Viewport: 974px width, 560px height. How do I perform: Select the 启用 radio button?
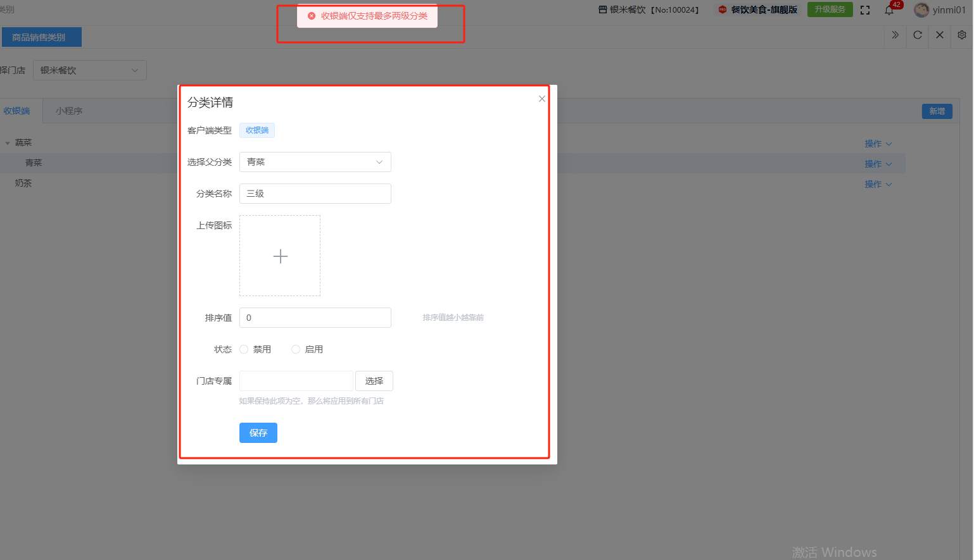pos(296,349)
